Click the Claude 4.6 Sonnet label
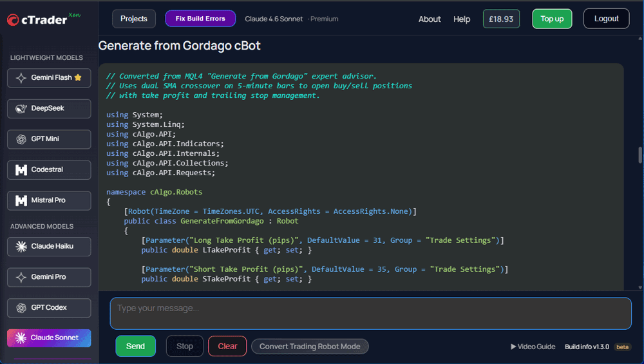The image size is (644, 364). (x=274, y=19)
